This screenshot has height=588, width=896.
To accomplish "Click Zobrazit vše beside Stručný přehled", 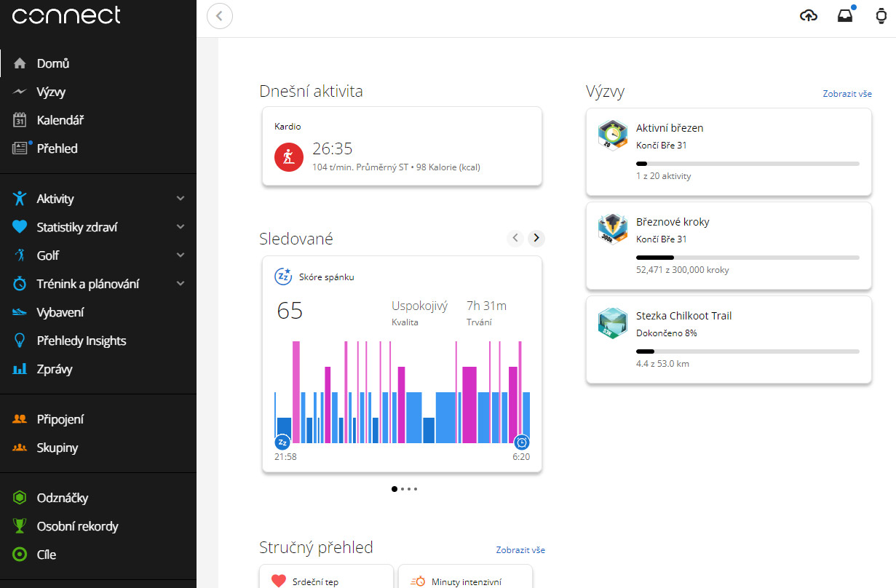I will click(x=520, y=550).
